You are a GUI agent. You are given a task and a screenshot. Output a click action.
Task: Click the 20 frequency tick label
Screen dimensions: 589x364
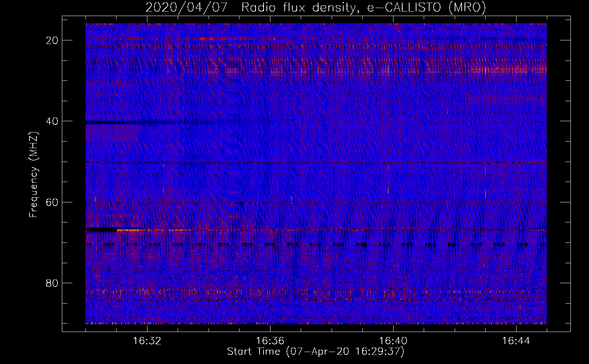(52, 40)
